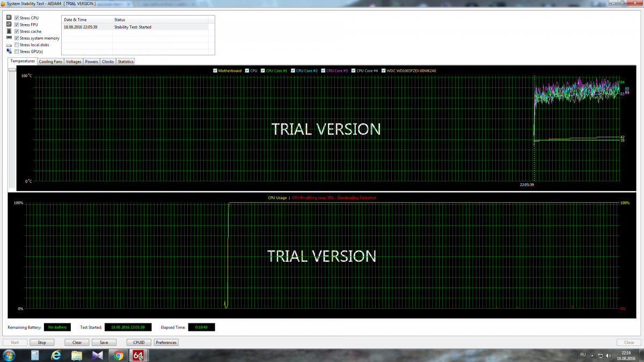The width and height of the screenshot is (644, 362).
Task: Click the Save button
Action: 104,342
